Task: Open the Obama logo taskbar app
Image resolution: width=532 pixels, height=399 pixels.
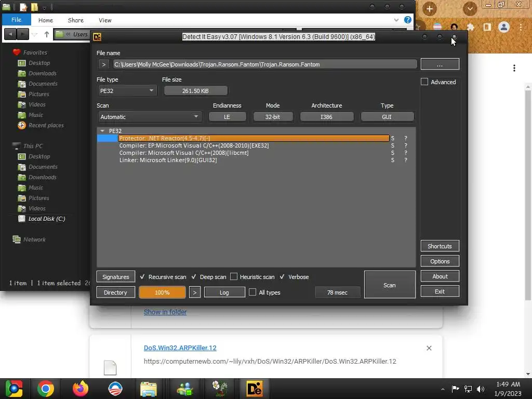Action: click(115, 389)
